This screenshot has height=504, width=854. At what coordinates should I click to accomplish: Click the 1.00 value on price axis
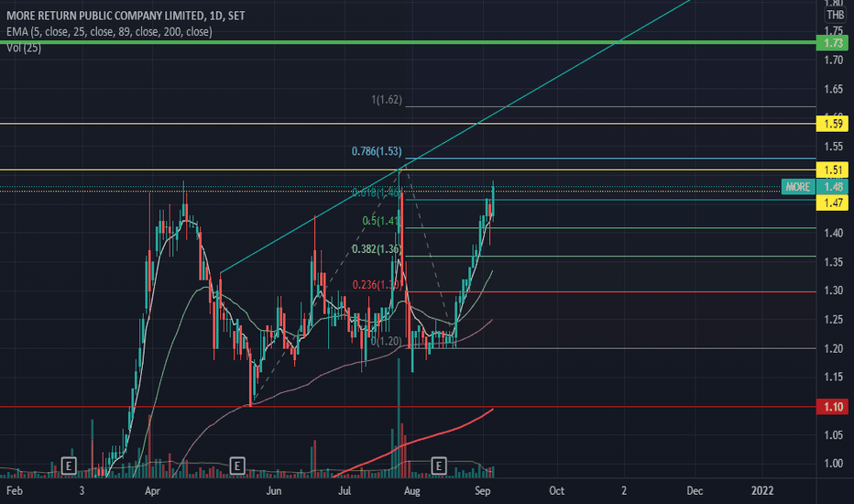point(833,464)
